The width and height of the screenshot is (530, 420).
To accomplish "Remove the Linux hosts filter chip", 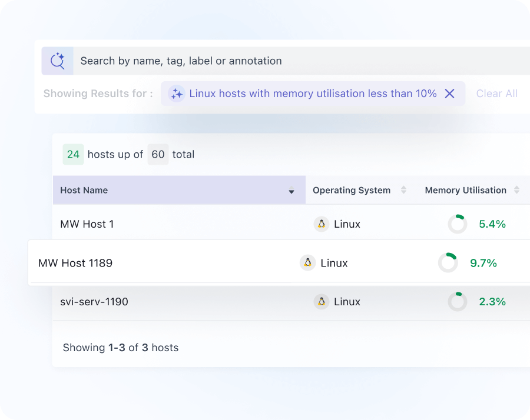I will tap(449, 94).
